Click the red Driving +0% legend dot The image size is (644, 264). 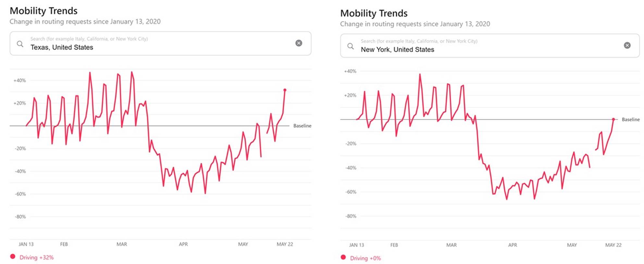[343, 257]
